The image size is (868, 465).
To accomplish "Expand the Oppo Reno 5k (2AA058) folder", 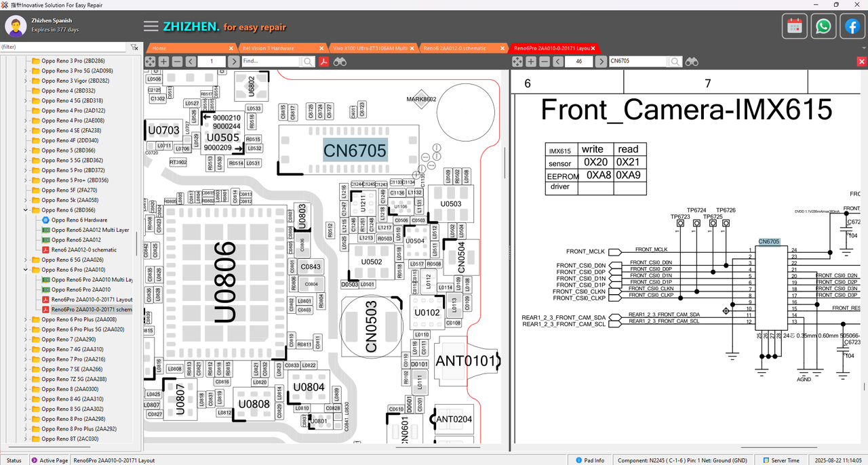I will click(26, 200).
